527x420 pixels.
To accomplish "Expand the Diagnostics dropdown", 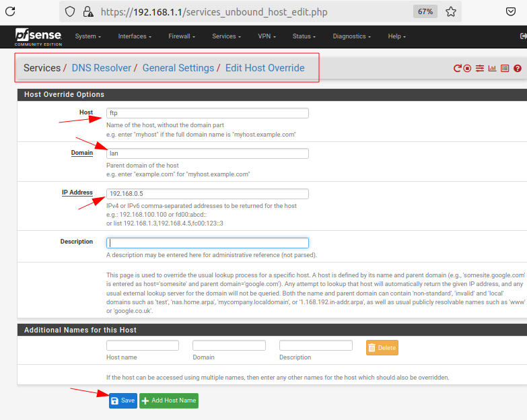I will tap(351, 36).
